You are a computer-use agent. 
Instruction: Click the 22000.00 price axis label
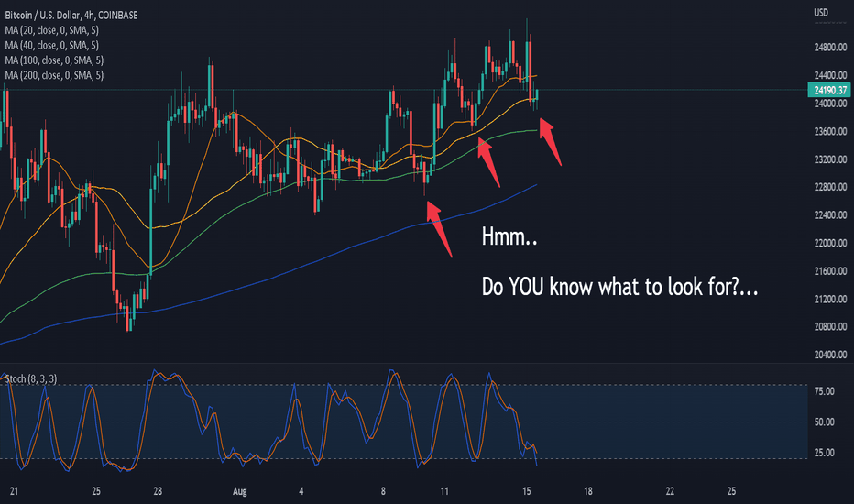pos(830,243)
